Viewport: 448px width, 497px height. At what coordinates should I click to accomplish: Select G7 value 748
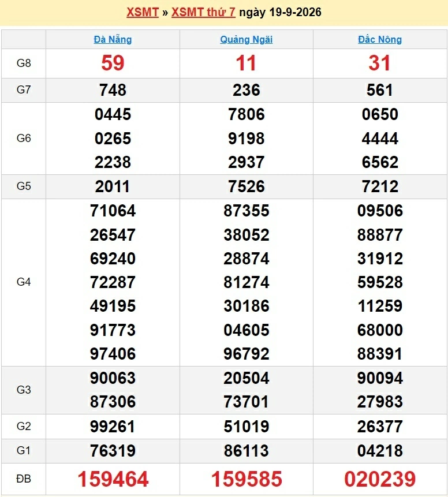113,90
